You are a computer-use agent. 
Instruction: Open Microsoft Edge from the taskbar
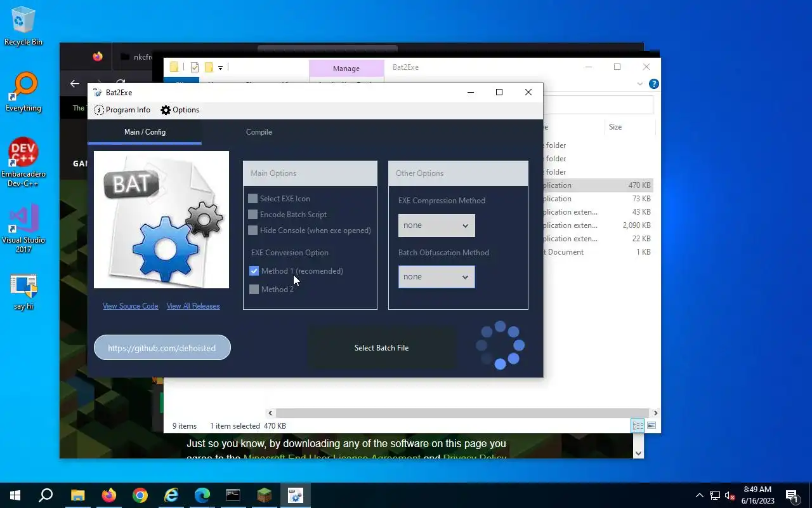click(x=202, y=495)
